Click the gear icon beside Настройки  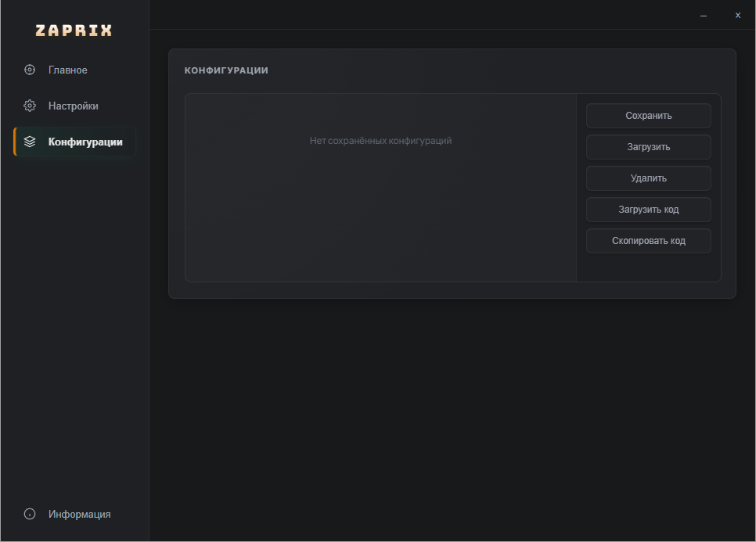(x=30, y=106)
